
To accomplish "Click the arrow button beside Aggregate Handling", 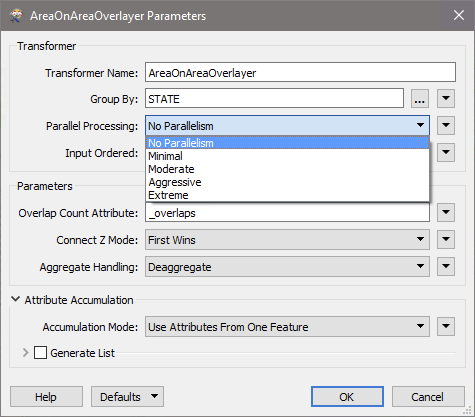I will pos(446,266).
